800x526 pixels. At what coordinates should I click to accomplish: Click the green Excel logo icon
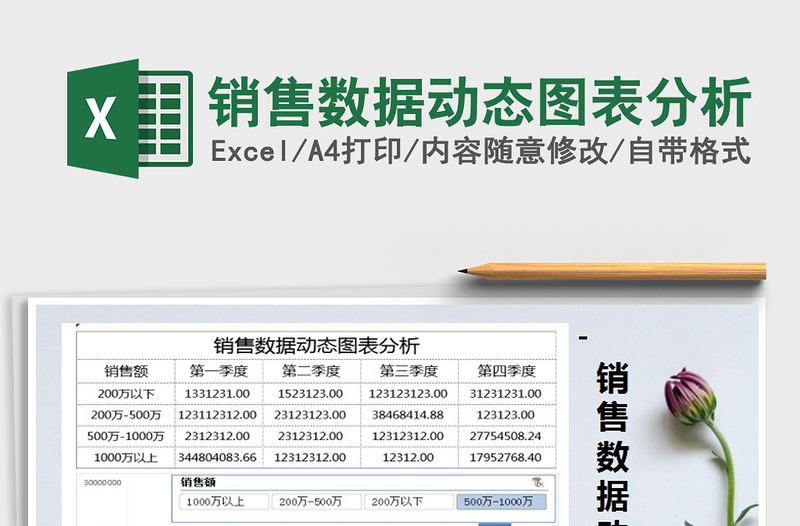(130, 118)
